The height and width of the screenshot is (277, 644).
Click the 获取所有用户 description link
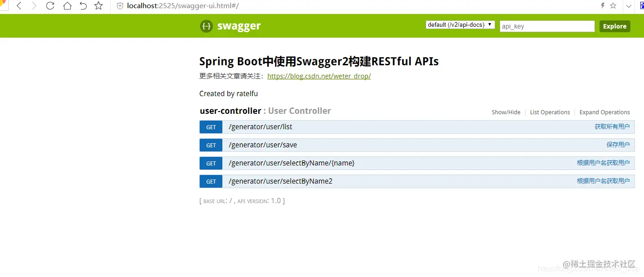coord(612,127)
